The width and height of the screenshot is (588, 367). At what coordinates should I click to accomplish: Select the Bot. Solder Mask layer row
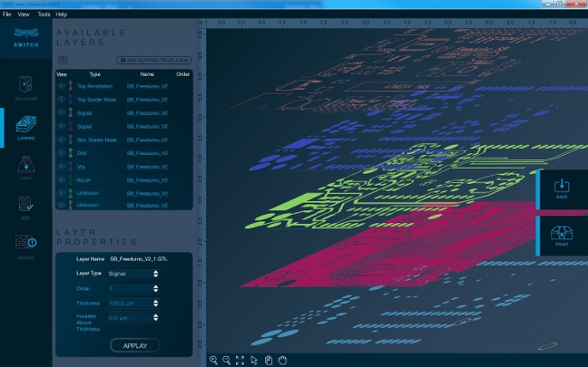[x=124, y=140]
